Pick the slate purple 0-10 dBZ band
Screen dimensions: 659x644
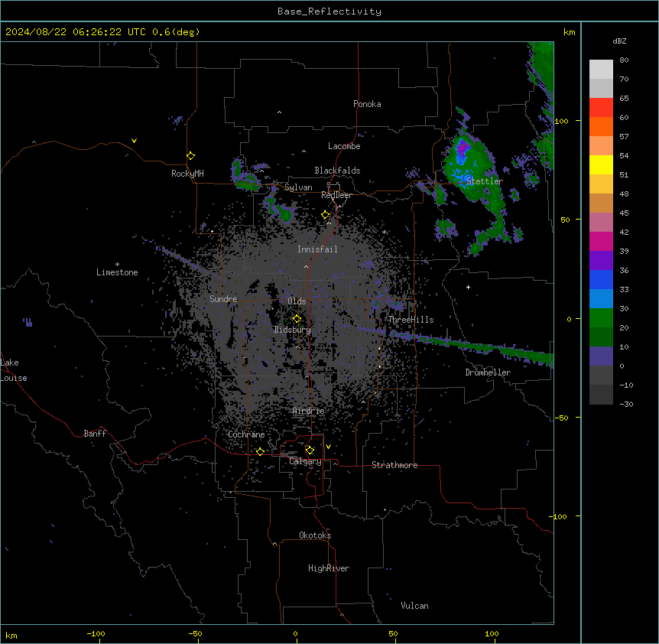tap(601, 356)
